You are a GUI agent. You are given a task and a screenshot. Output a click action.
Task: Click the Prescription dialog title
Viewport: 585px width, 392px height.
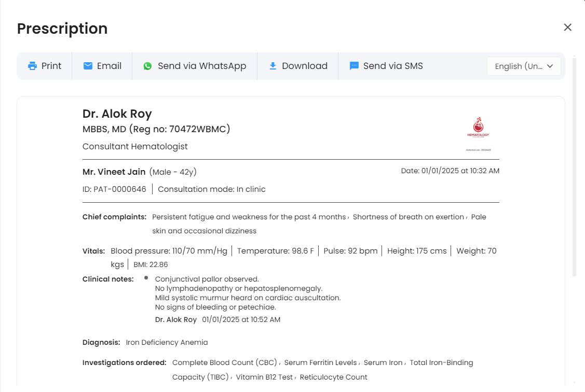62,29
